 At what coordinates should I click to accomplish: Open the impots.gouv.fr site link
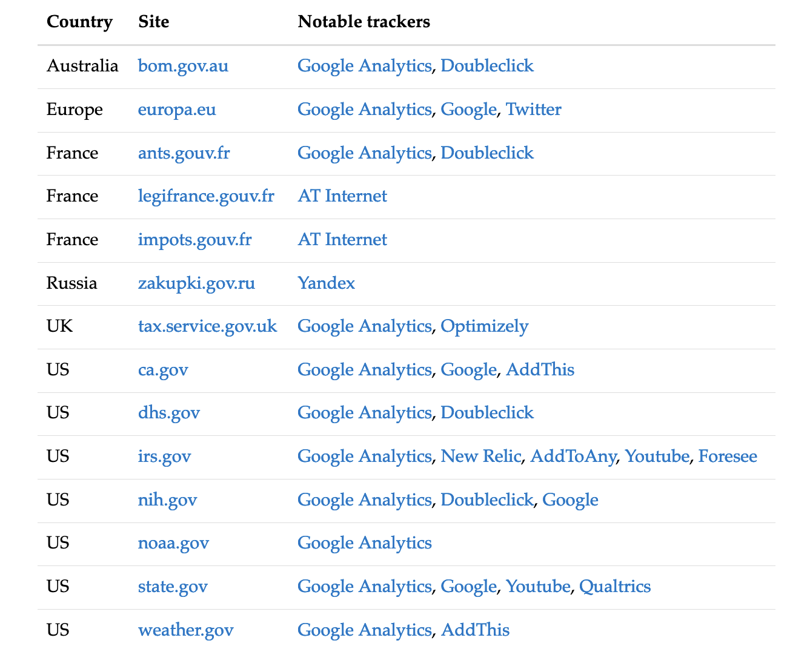[x=194, y=239]
